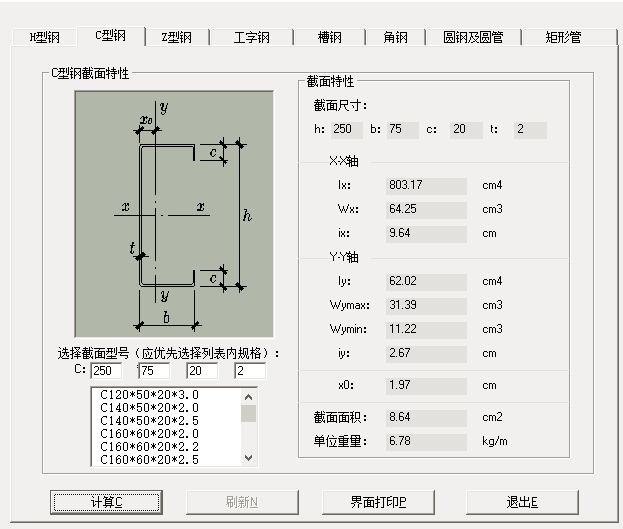Click the 单位重量 value 6.78
The width and height of the screenshot is (623, 529).
[426, 442]
